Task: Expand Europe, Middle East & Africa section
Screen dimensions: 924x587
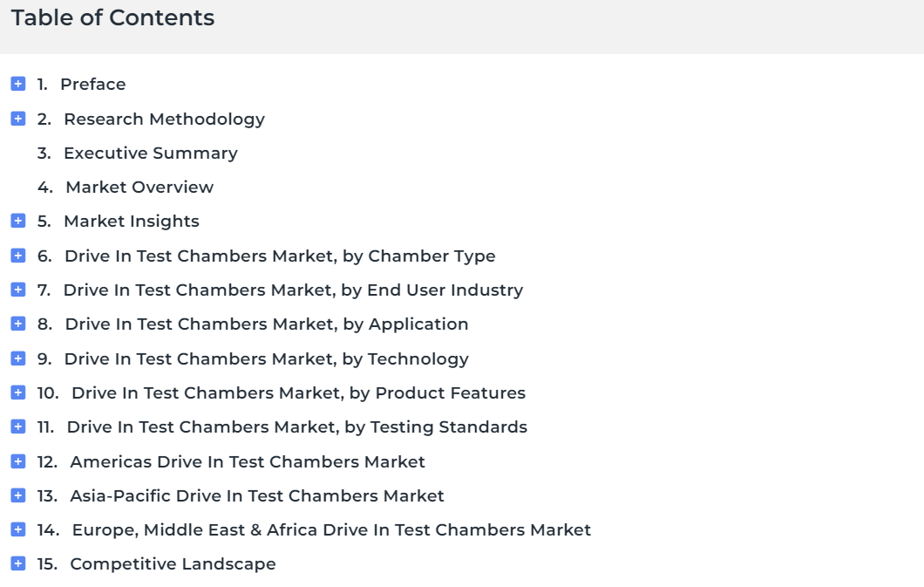Action: (18, 529)
